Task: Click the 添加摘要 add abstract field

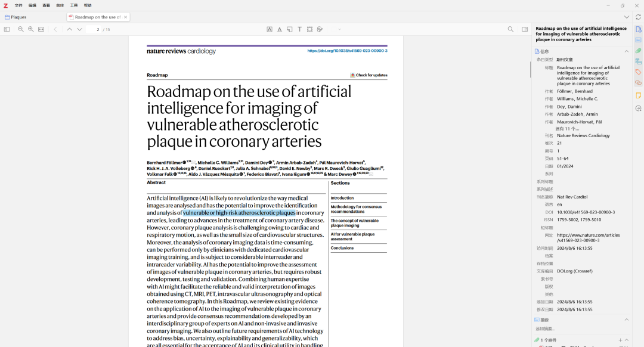Action: click(545, 329)
